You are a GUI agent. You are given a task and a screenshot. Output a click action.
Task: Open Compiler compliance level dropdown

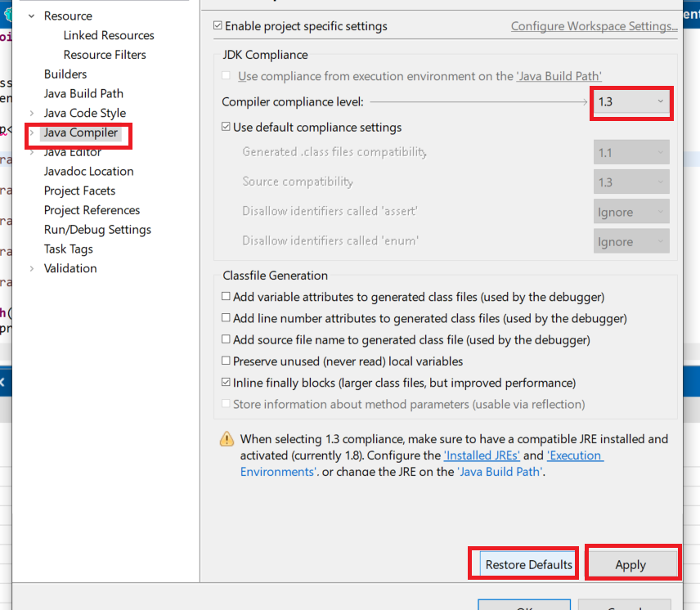click(x=630, y=101)
